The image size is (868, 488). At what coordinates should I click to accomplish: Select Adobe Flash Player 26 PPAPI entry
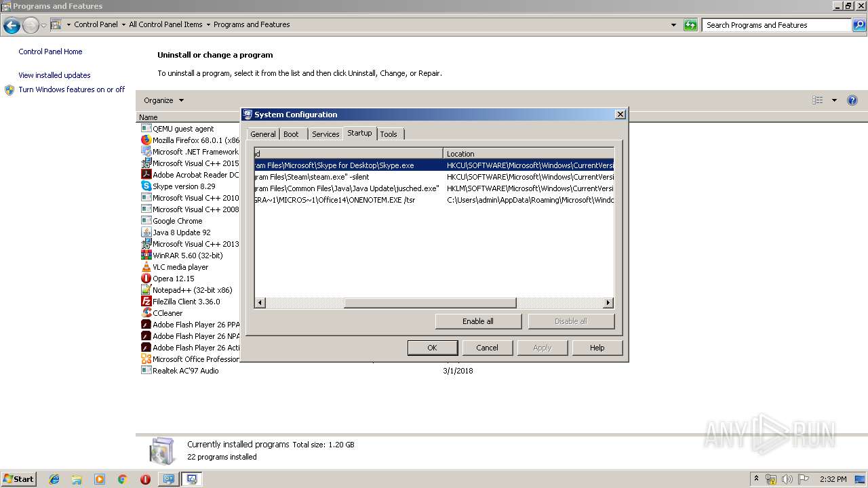(190, 325)
